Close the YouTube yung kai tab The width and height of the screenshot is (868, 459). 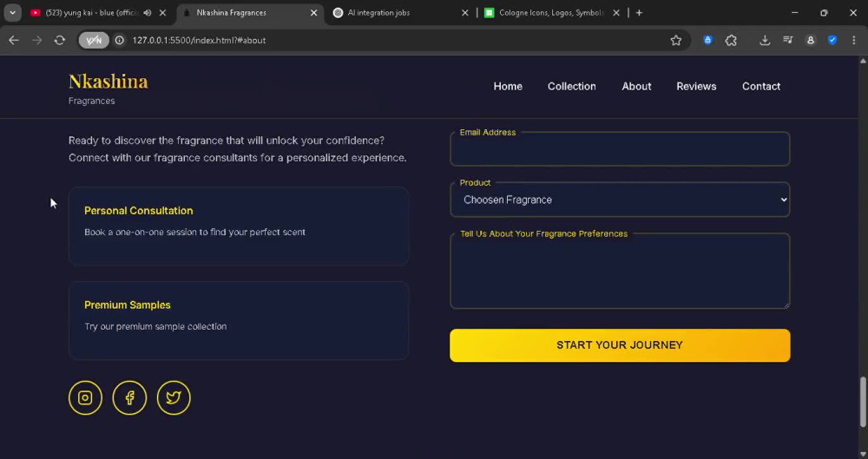pos(163,13)
